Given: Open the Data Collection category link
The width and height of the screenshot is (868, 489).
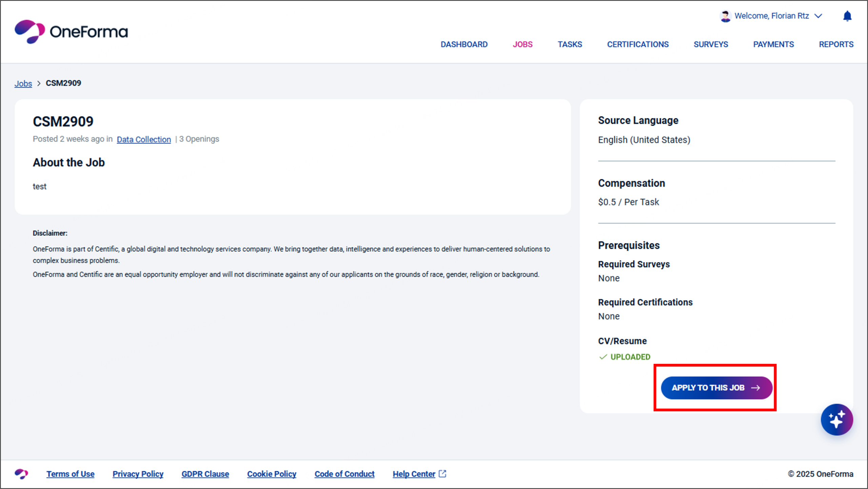Looking at the screenshot, I should [144, 139].
